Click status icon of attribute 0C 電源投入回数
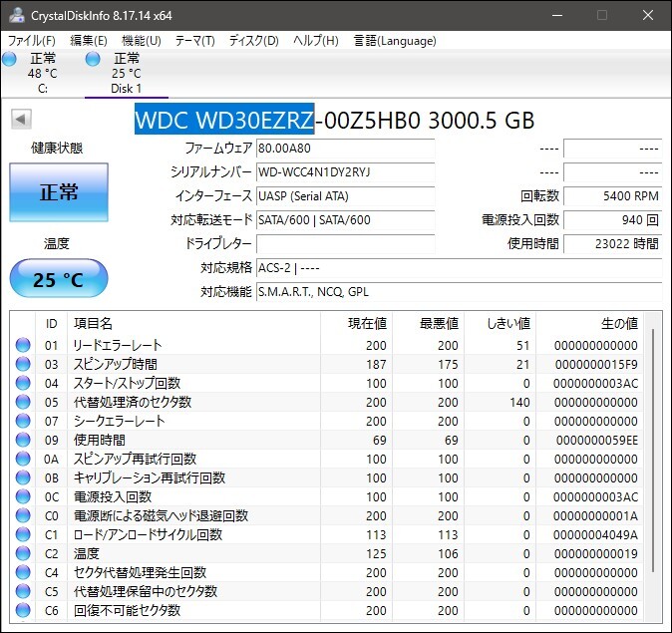This screenshot has height=633, width=672. pyautogui.click(x=23, y=496)
